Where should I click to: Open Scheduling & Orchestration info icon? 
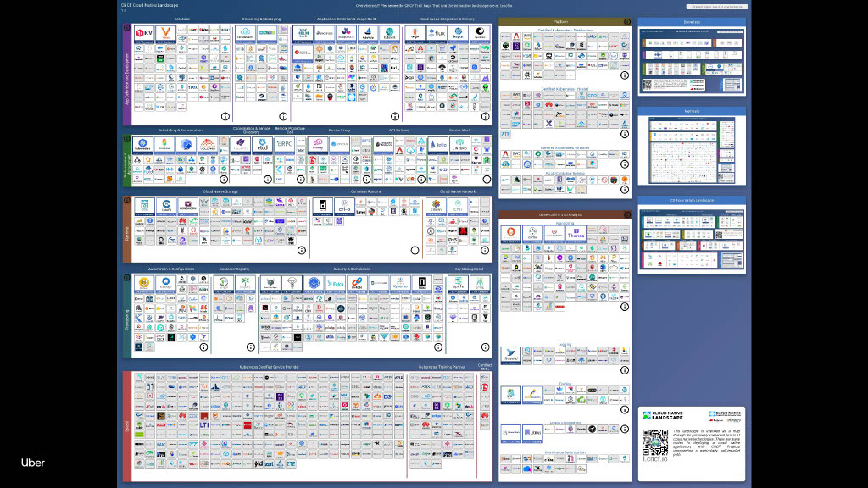click(x=224, y=180)
